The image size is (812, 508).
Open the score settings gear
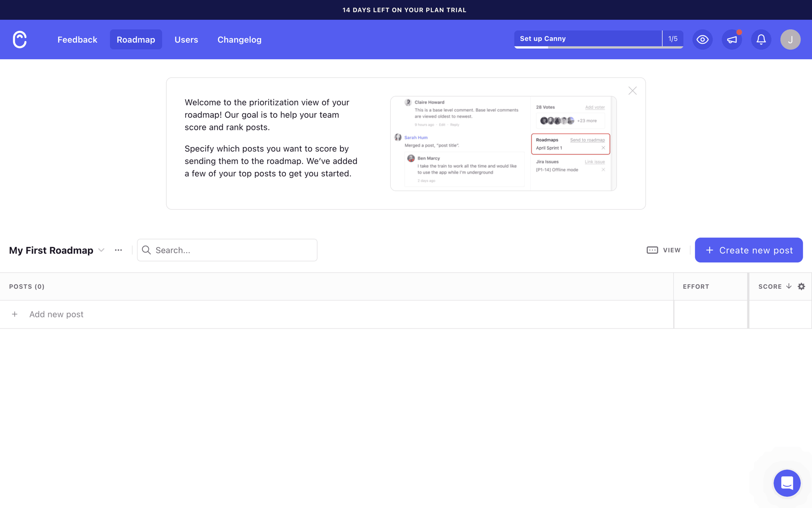pos(801,287)
